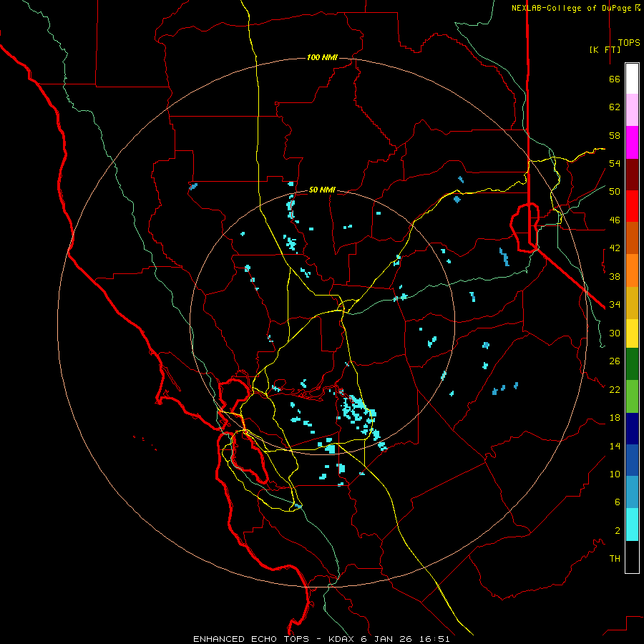Viewport: 644px width, 644px height.
Task: Click the "TOPS" legend heading
Action: tap(629, 42)
